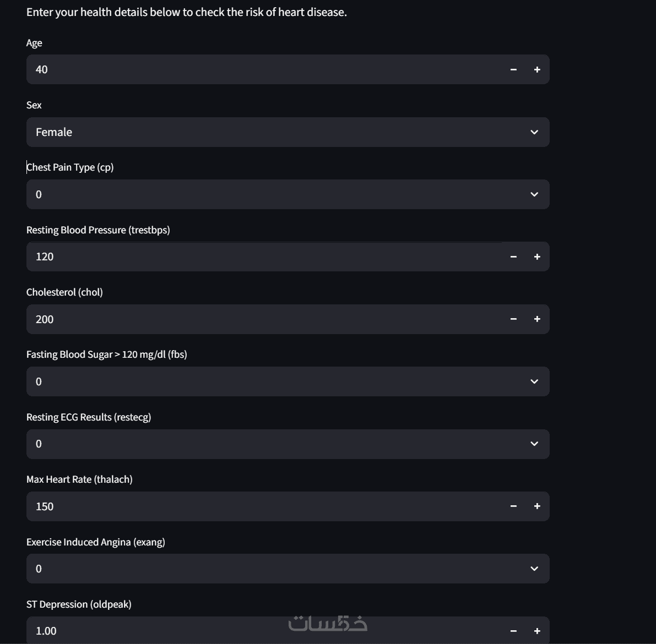656x644 pixels.
Task: Expand Resting ECG Results dropdown
Action: [288, 444]
